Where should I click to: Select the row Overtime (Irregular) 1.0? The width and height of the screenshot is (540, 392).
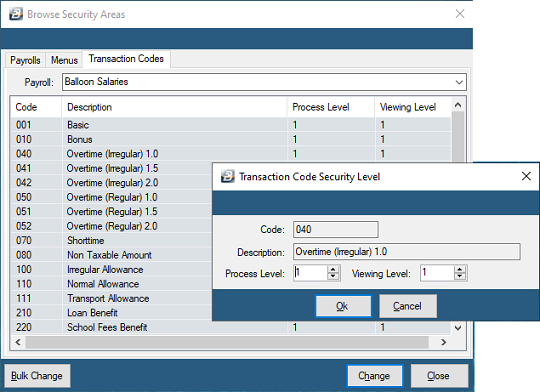230,154
